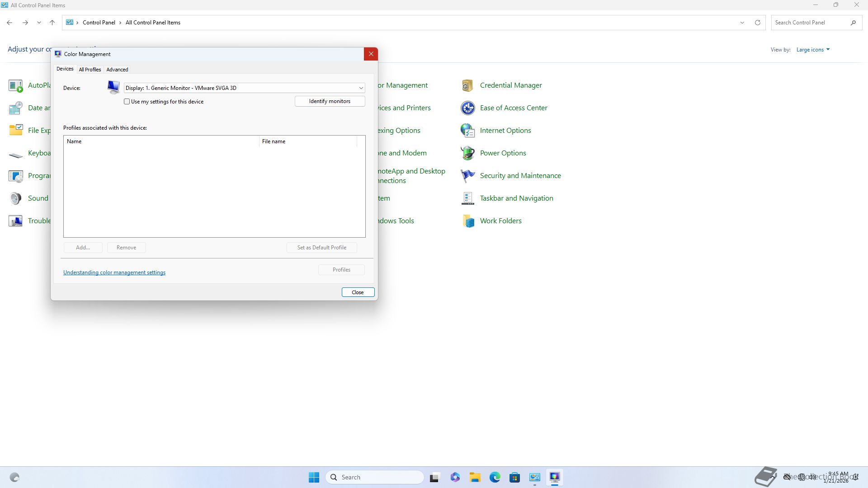Open the View by Large icons dropdown
The width and height of the screenshot is (868, 488).
[x=813, y=50]
